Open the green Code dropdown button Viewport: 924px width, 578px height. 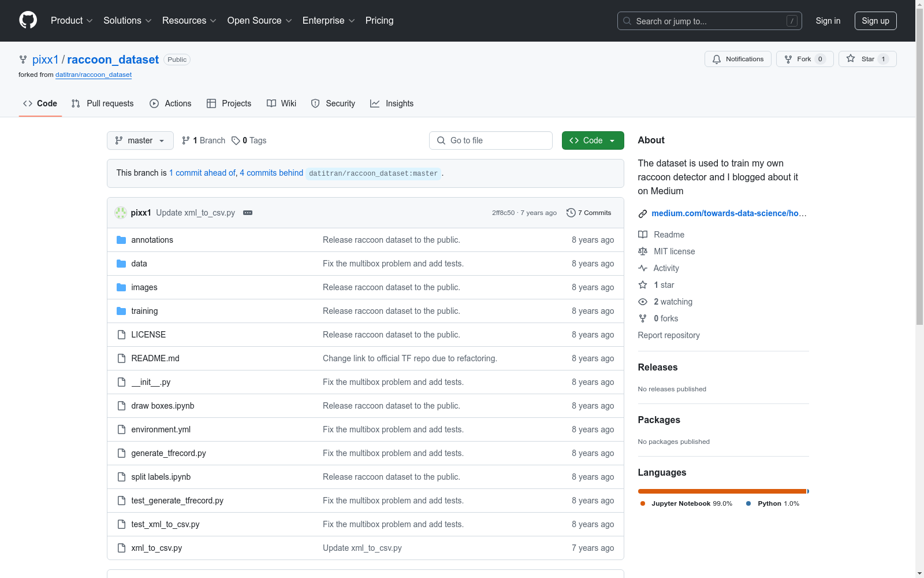(x=593, y=140)
